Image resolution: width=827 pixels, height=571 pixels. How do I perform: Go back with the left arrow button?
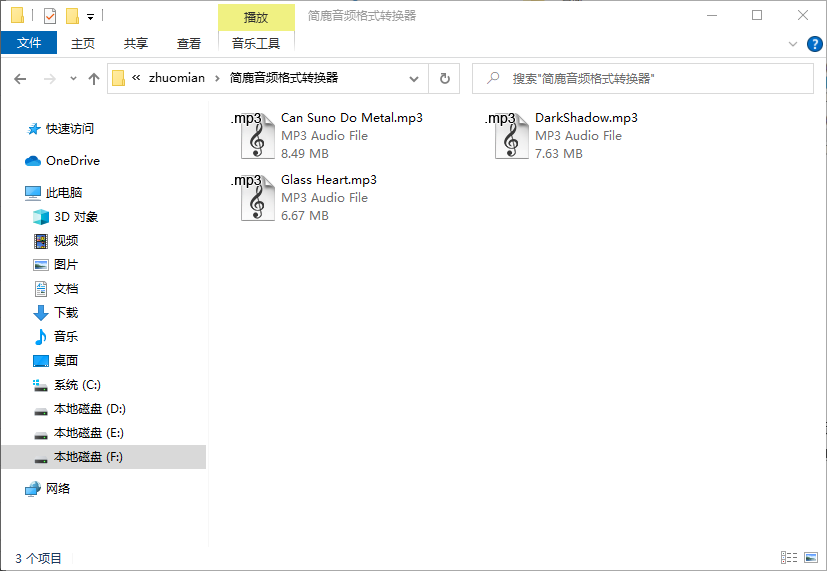20,79
